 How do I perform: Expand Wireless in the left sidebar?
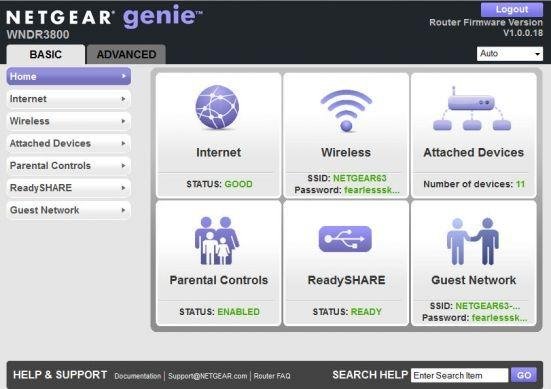tap(69, 121)
